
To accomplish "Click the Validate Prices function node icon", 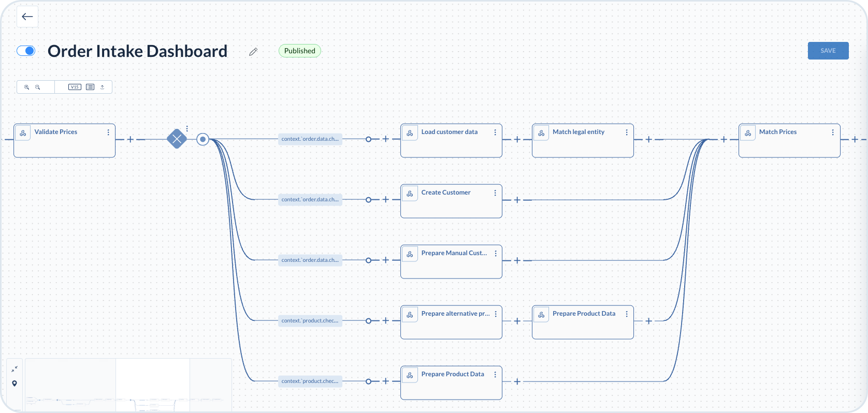I will click(23, 132).
